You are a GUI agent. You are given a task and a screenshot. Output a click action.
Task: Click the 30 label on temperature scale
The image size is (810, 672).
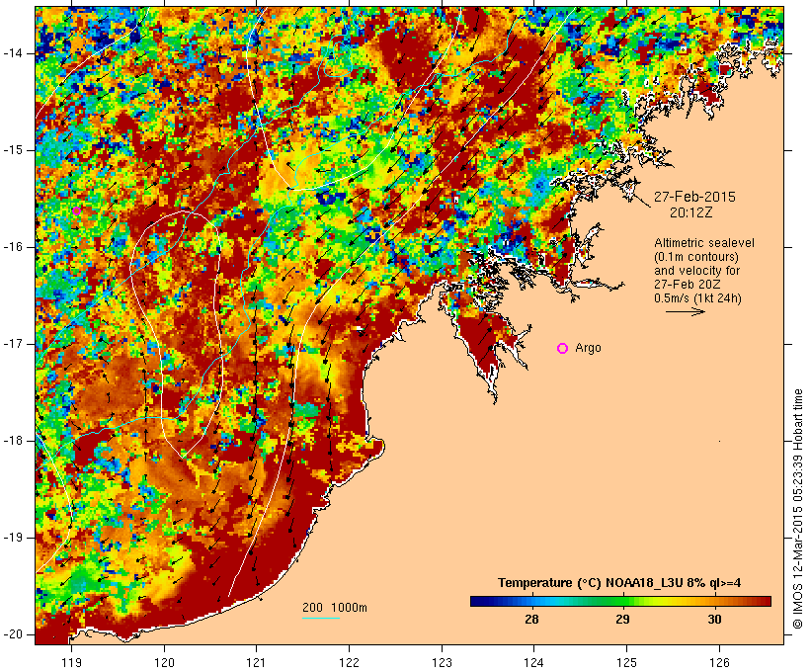pyautogui.click(x=714, y=620)
